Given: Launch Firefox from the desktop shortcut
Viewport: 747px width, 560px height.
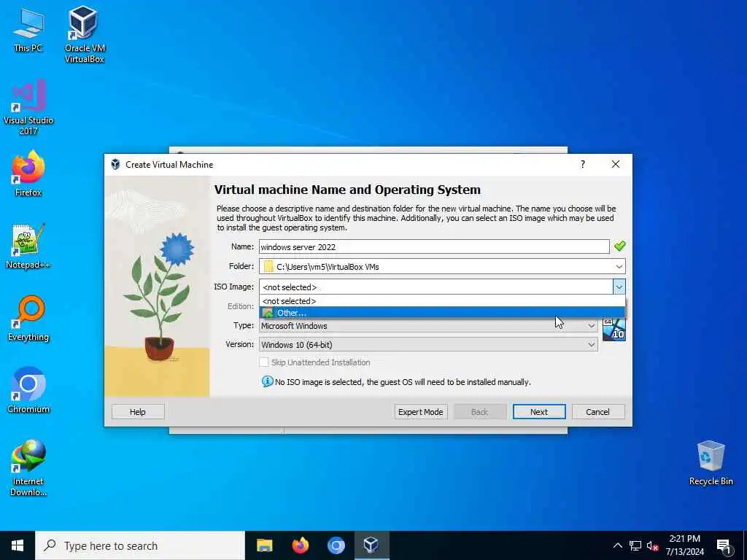Looking at the screenshot, I should [x=28, y=173].
